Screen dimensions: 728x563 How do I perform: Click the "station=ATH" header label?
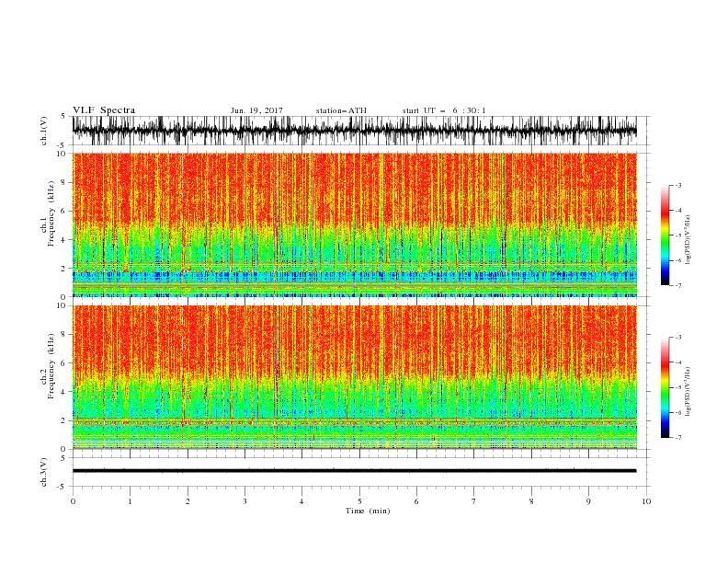point(341,110)
